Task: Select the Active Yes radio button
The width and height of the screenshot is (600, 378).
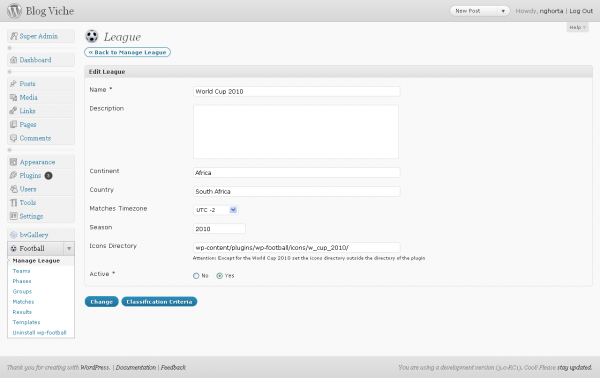Action: point(219,275)
